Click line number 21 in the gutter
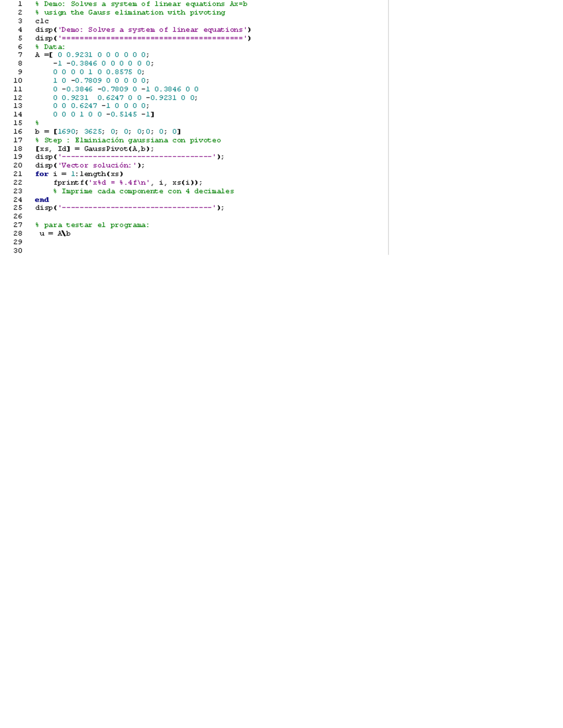The image size is (563, 728). 18,174
